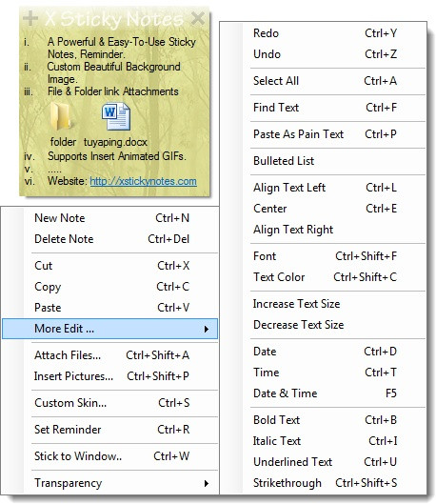
Task: Open Custom Skin… option
Action: 110,403
